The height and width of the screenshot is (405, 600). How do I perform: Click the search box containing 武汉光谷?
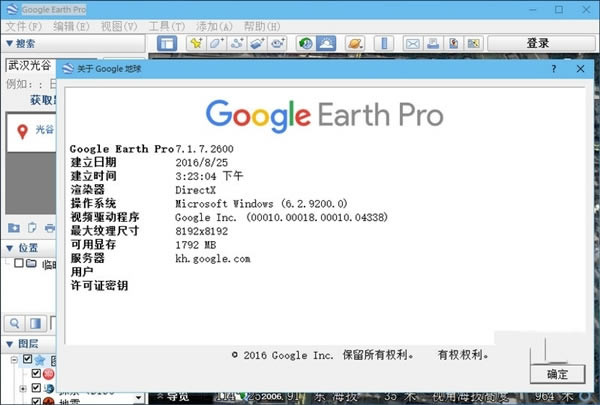click(x=31, y=65)
